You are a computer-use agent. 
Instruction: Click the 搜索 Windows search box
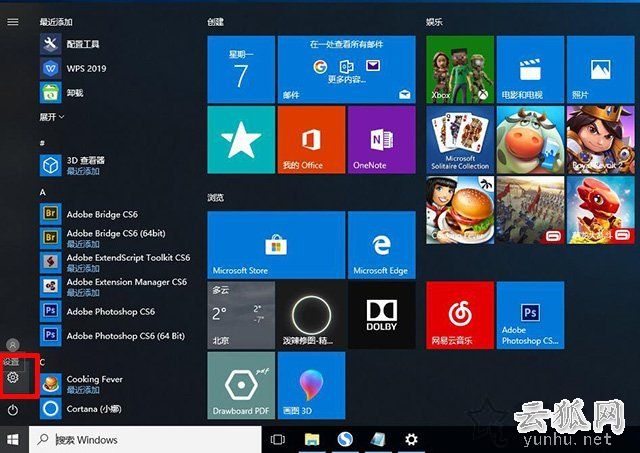point(145,440)
